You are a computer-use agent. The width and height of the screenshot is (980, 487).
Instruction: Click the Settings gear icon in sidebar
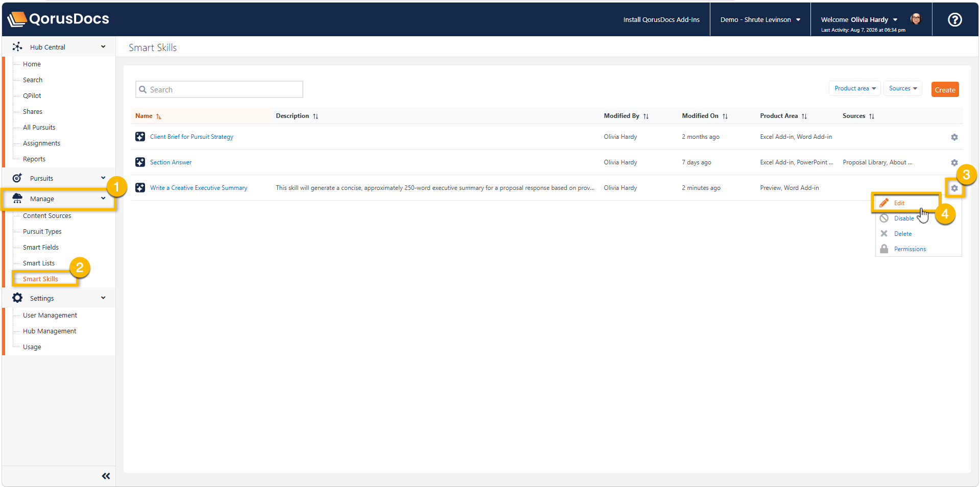point(17,298)
